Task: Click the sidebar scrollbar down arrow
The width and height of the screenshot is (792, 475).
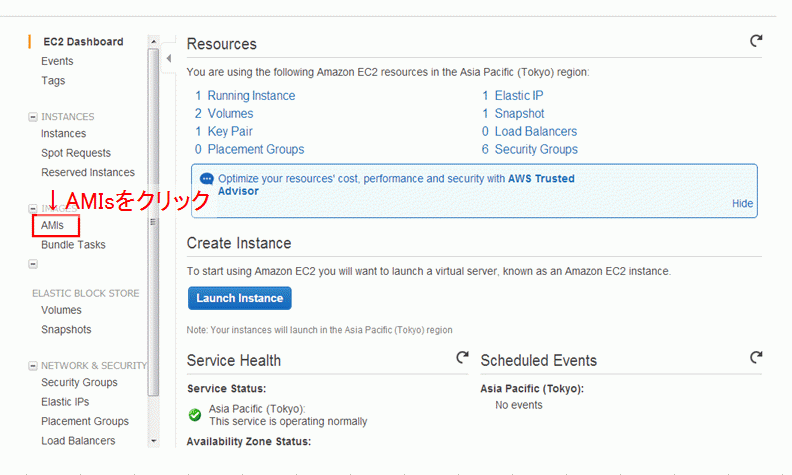Action: [154, 441]
